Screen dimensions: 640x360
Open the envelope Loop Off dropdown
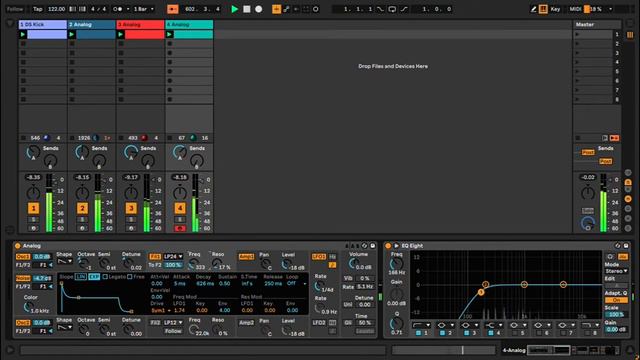296,283
